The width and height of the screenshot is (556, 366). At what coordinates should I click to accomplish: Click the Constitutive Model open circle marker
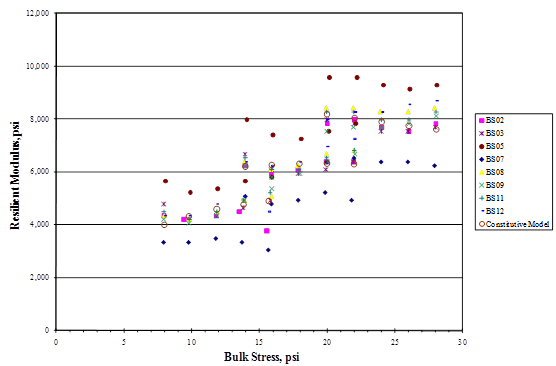pyautogui.click(x=482, y=224)
